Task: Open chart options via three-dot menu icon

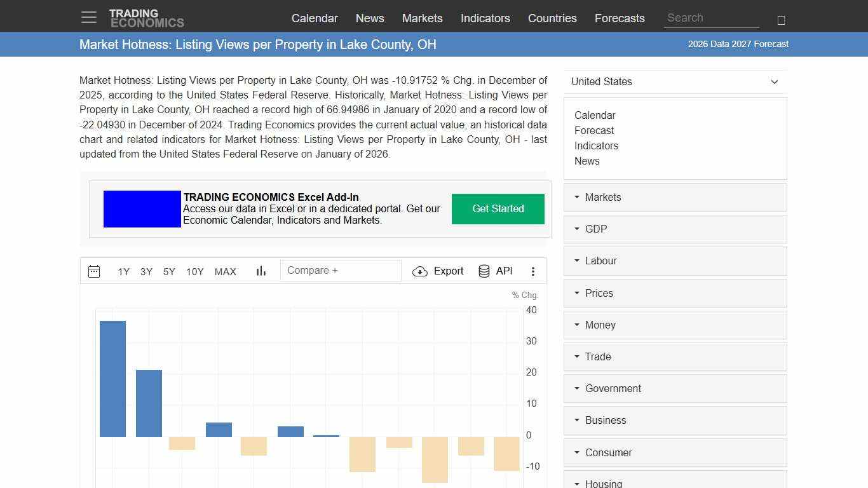Action: pos(533,271)
